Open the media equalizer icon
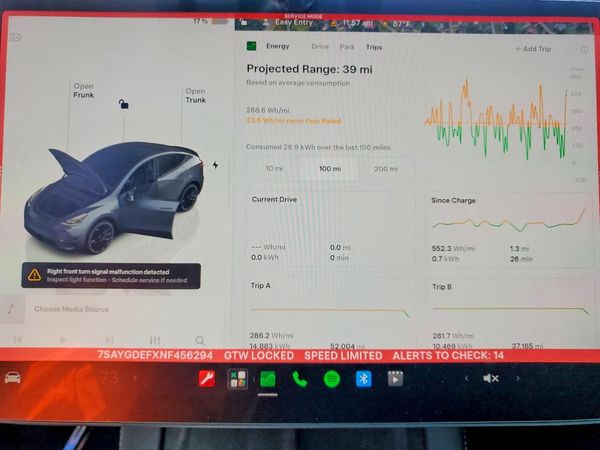The height and width of the screenshot is (450, 600). pyautogui.click(x=155, y=340)
